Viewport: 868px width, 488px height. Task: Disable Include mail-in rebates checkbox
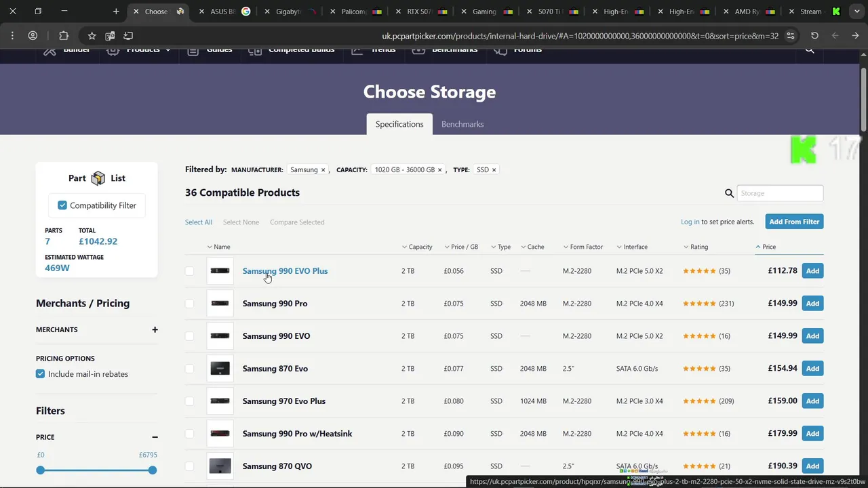[x=41, y=374]
